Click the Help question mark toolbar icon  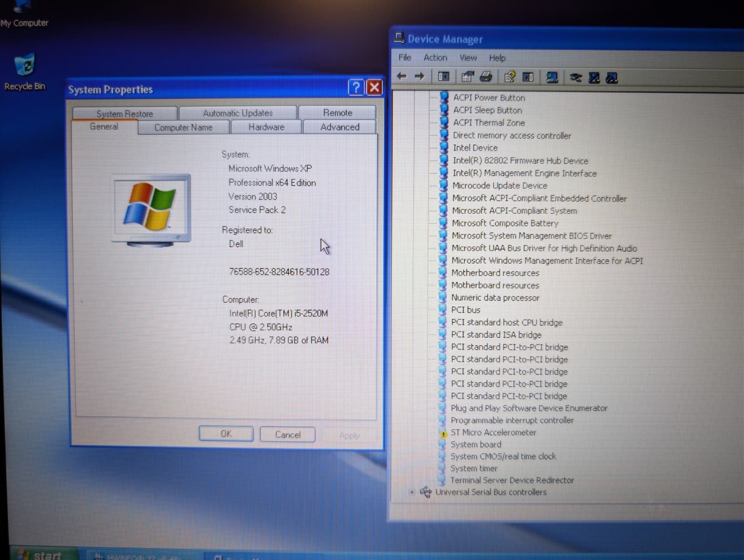[x=510, y=77]
